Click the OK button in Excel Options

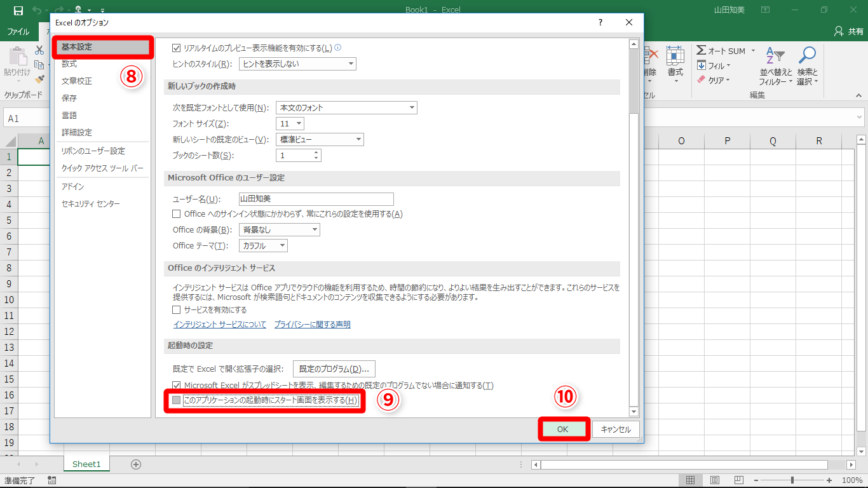563,430
